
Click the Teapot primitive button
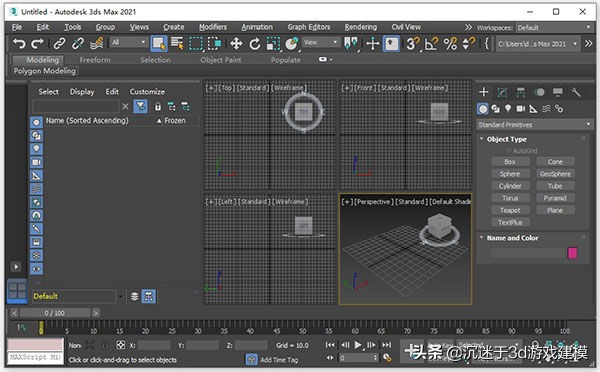[x=510, y=210]
